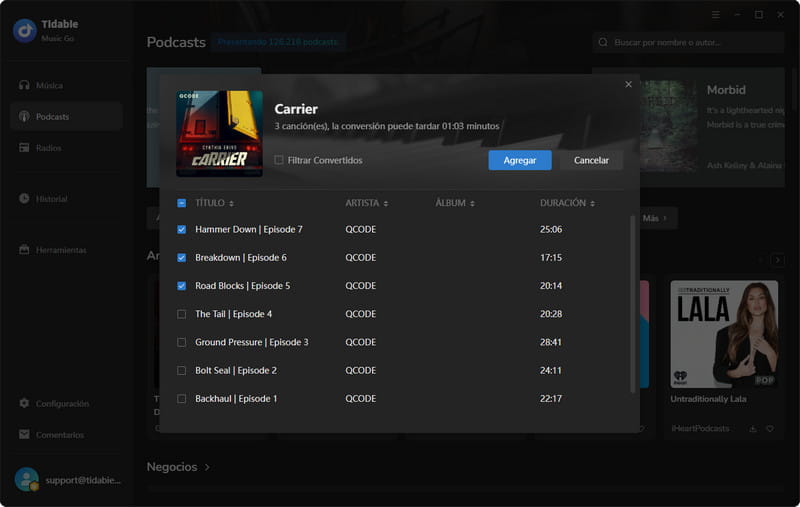
Task: Open Podcasts in the sidebar
Action: point(66,116)
